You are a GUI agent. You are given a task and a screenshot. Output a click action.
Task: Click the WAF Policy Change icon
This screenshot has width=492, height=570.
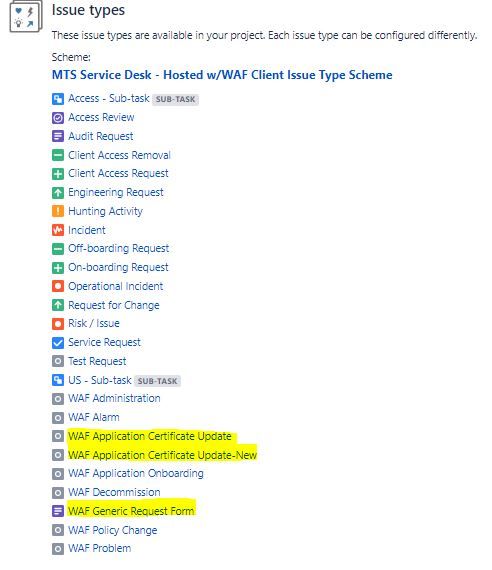[58, 530]
